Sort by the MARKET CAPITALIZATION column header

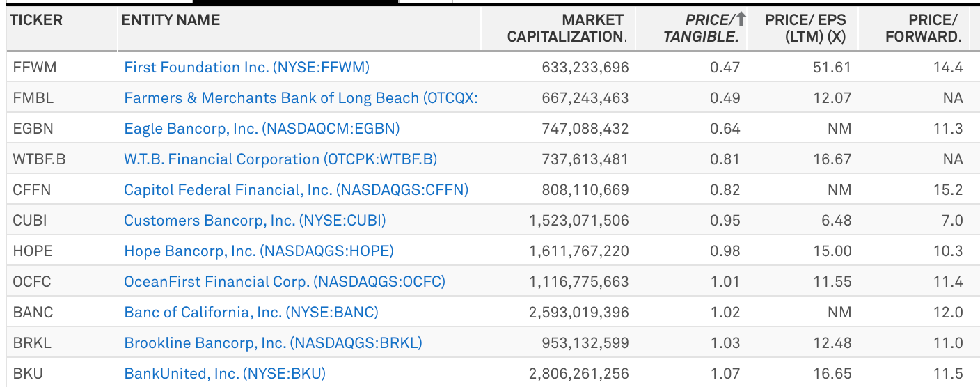click(566, 29)
